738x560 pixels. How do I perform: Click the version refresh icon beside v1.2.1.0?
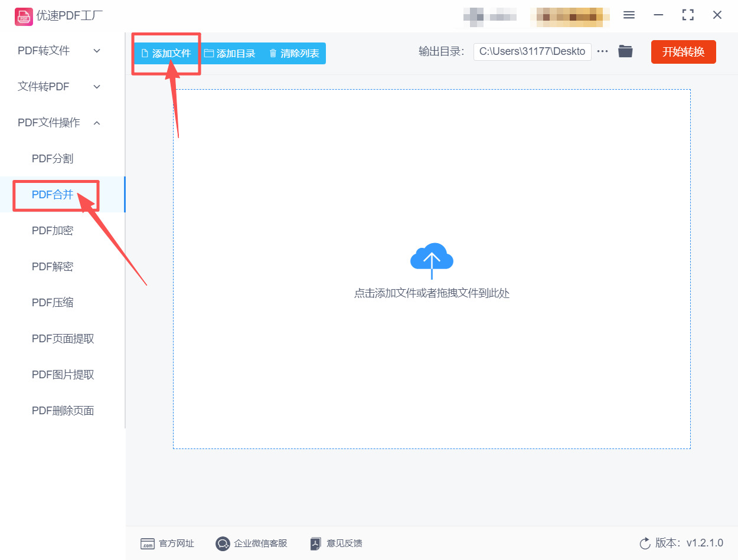pos(644,543)
